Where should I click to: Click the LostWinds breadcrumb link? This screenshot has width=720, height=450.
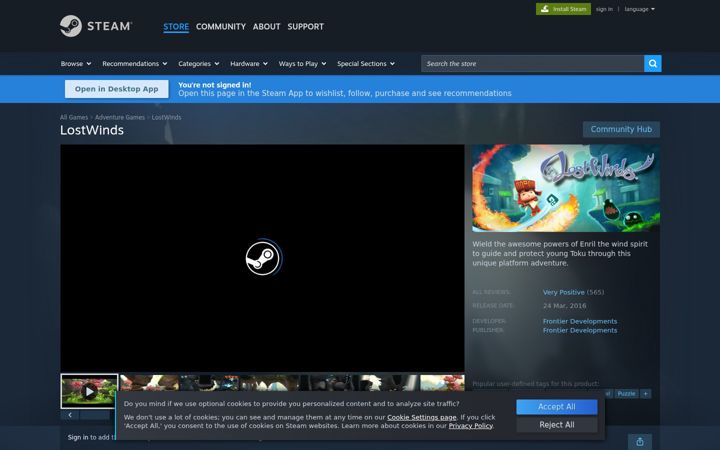[166, 117]
